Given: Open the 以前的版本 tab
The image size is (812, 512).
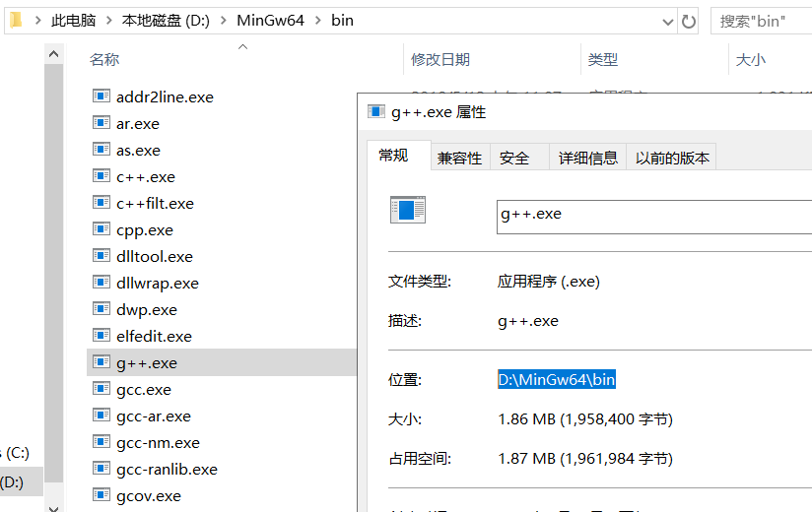Looking at the screenshot, I should (672, 158).
